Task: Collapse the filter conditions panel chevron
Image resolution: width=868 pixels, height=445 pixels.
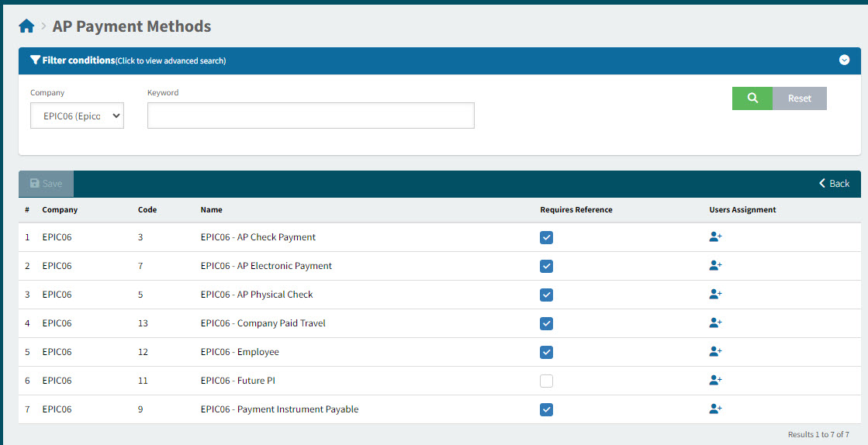Action: click(x=844, y=60)
